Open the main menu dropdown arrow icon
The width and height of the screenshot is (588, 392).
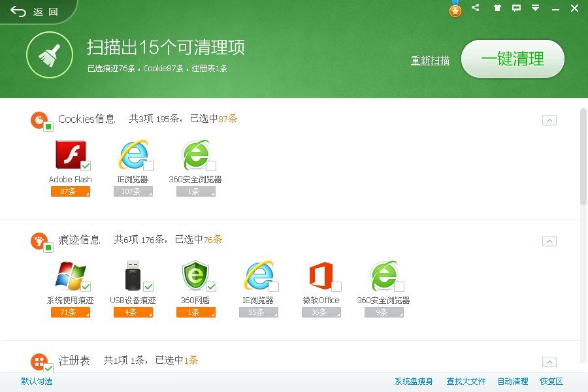(536, 8)
